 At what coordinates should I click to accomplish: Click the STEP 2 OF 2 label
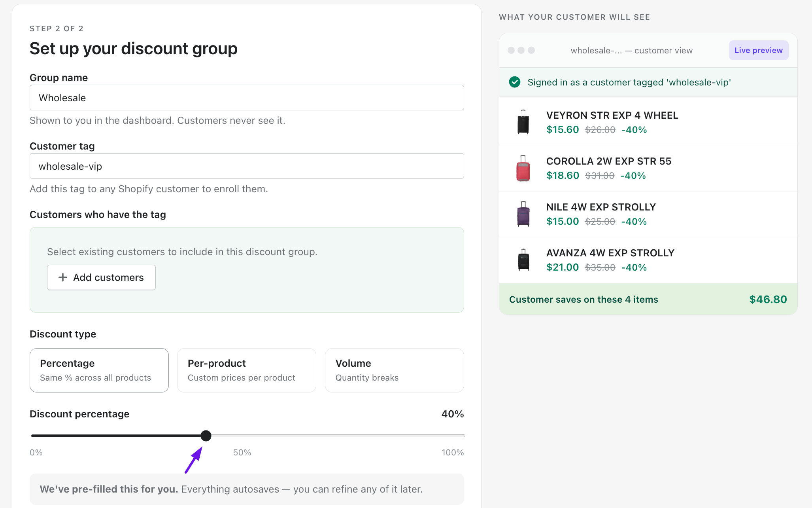click(x=57, y=28)
